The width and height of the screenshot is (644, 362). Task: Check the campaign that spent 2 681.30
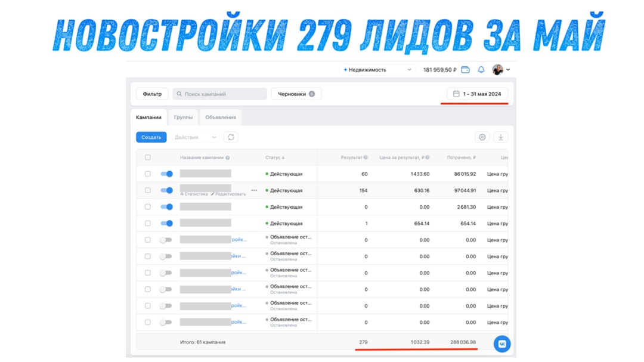[148, 207]
